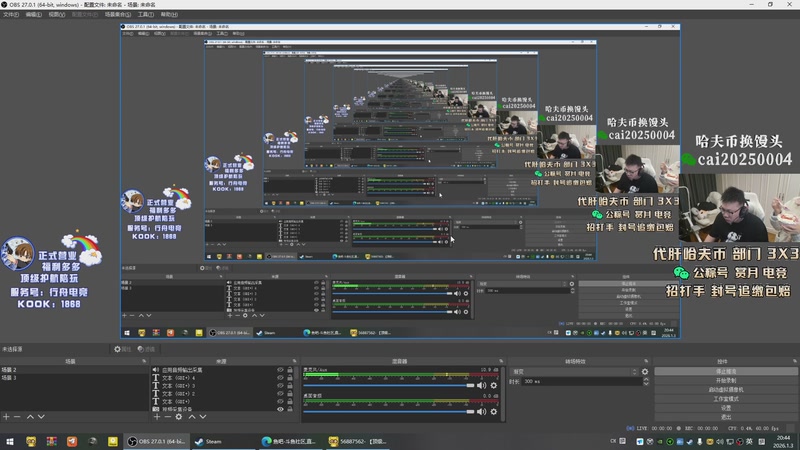Toggle lock on 文本 (GDI+) 2 source
This screenshot has width=800, height=450.
290,394
